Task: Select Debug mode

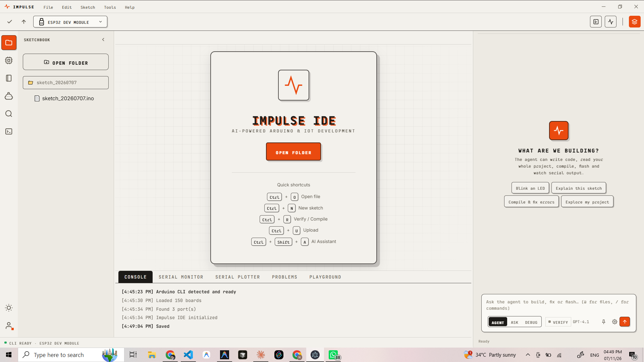Action: [531, 322]
